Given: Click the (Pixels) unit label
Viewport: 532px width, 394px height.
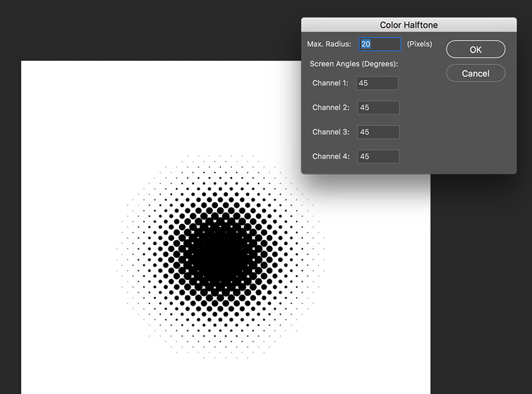Looking at the screenshot, I should coord(419,44).
